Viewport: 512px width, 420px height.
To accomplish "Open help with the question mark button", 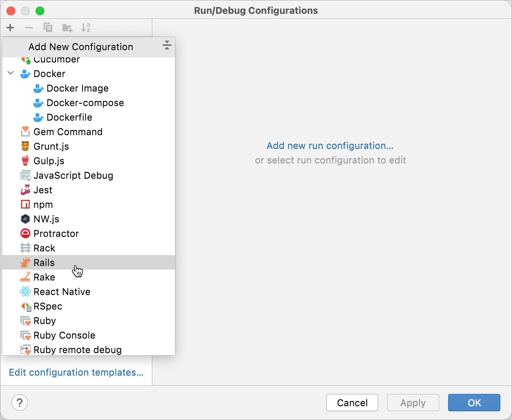I will click(x=20, y=403).
